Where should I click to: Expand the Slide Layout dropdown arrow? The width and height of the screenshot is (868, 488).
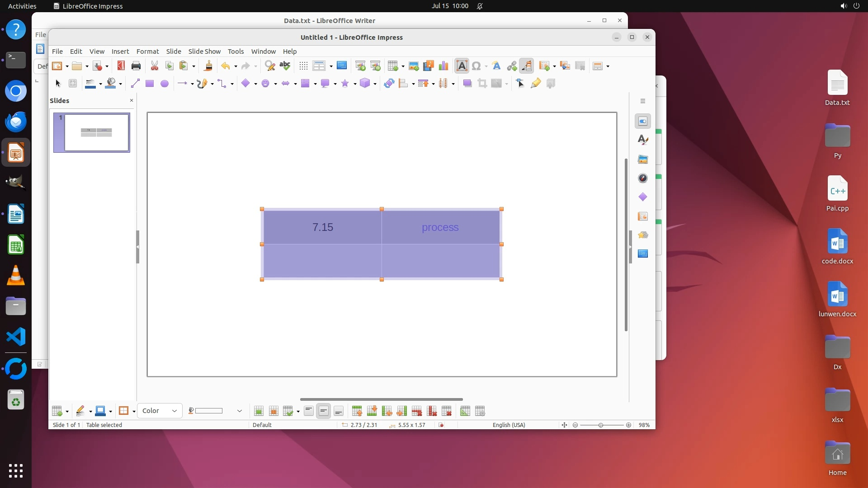pyautogui.click(x=608, y=66)
